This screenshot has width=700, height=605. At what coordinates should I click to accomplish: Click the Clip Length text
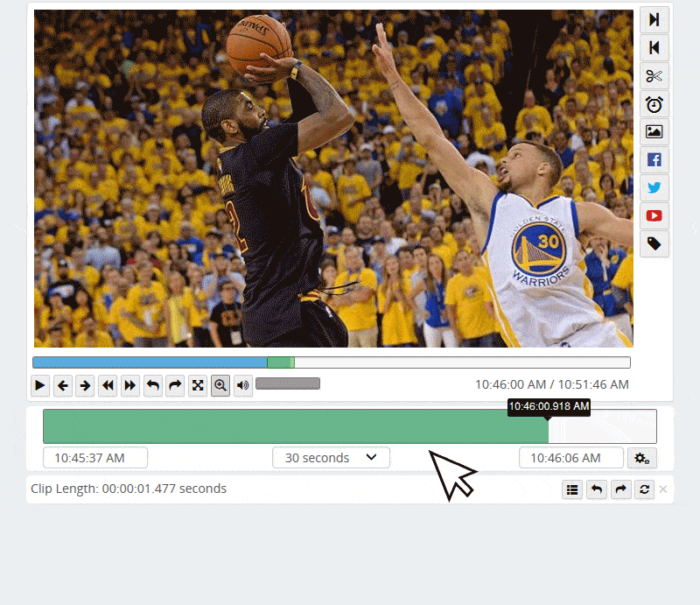click(129, 489)
